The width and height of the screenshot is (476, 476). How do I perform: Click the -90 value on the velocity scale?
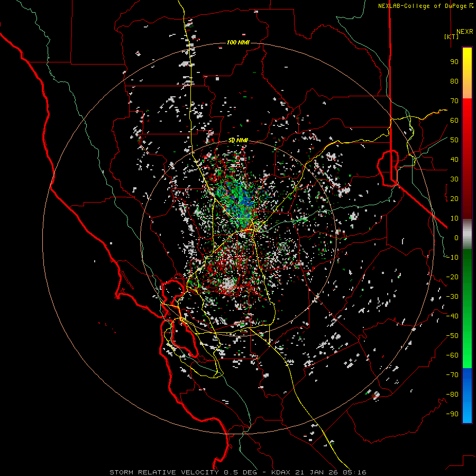coord(452,414)
